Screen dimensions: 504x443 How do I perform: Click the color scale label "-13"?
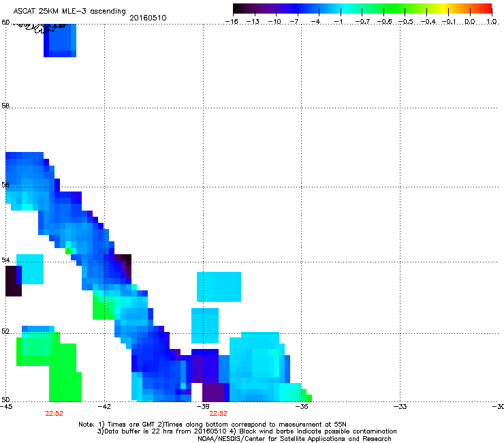tap(253, 22)
